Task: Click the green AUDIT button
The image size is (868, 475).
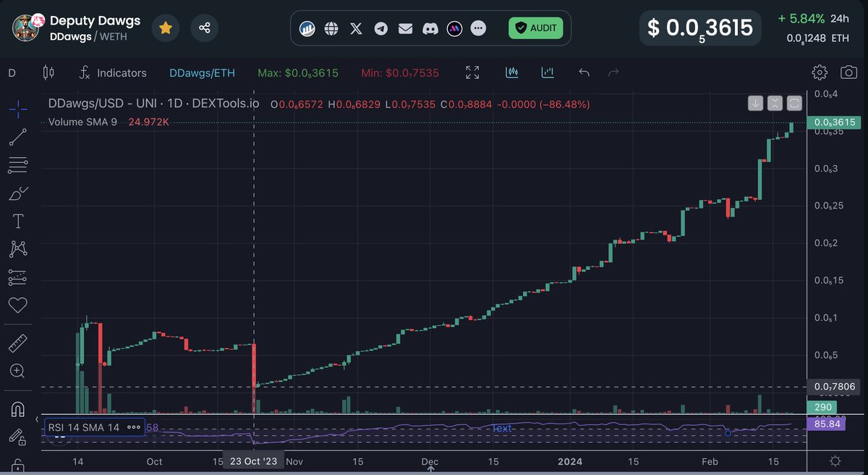Action: pos(535,28)
